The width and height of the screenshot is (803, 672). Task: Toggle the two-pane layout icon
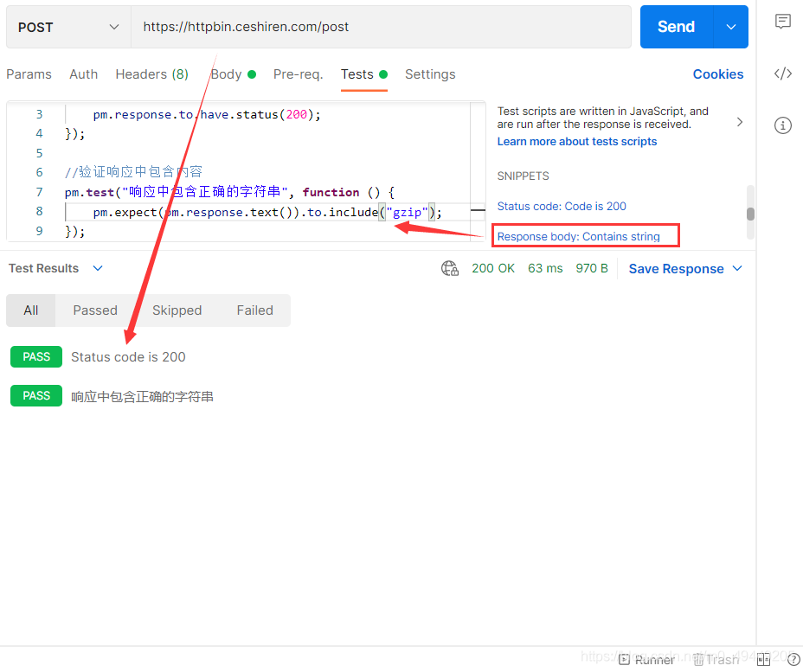click(763, 660)
